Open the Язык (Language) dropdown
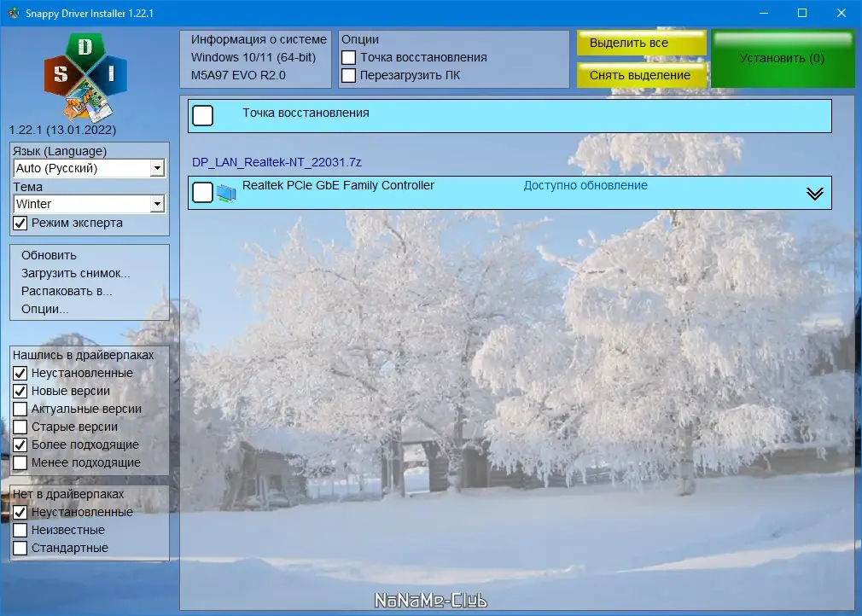The height and width of the screenshot is (616, 862). point(155,168)
